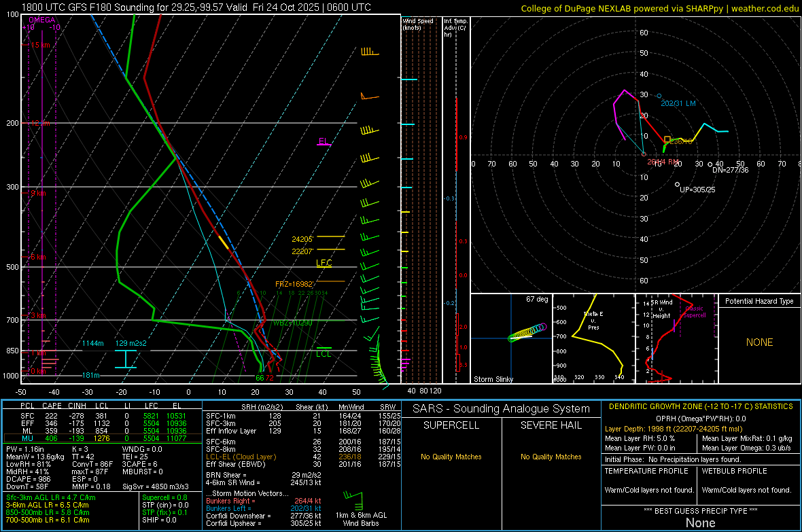Viewport: 802px width, 532px height.
Task: Click the Supercell = 0.8 composite value
Action: [164, 497]
